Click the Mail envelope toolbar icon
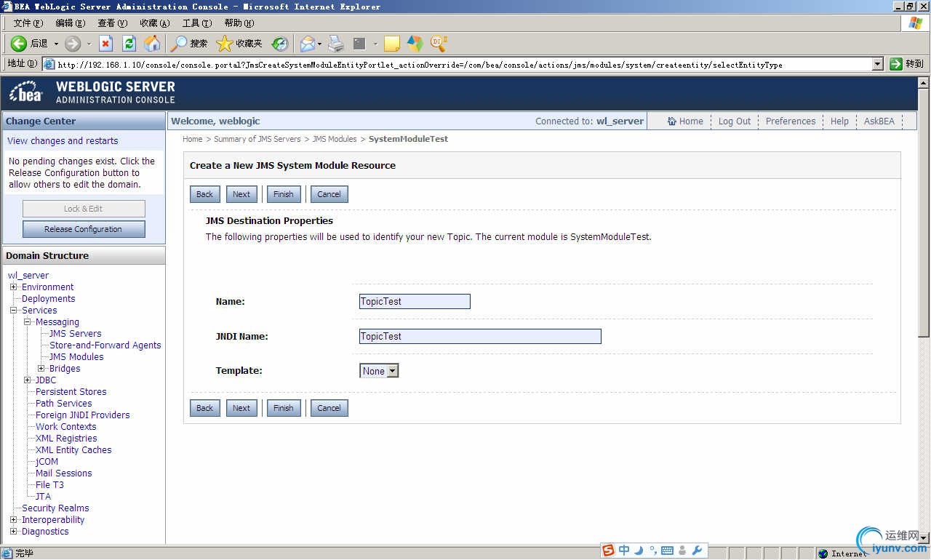This screenshot has width=931, height=560. [308, 44]
